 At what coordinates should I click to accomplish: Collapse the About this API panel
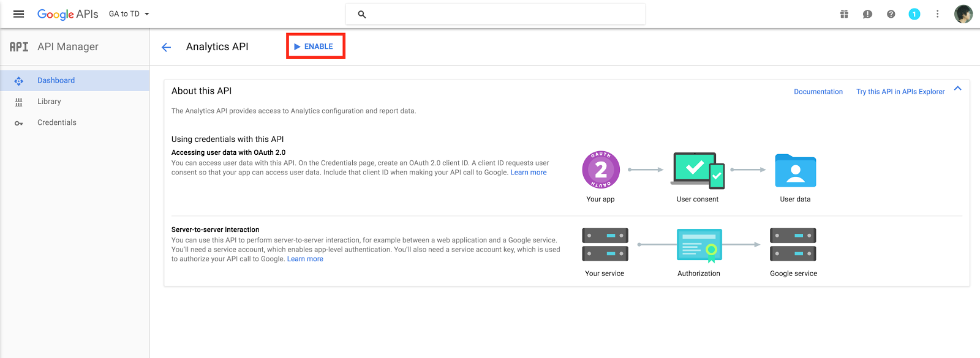958,89
